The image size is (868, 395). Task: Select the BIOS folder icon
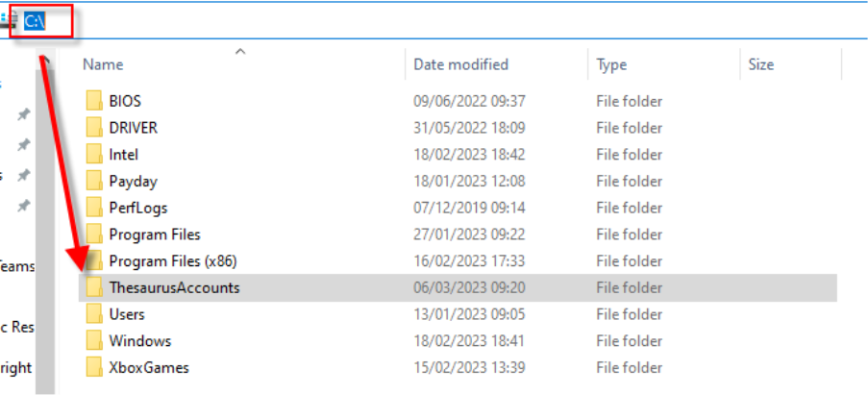[x=94, y=101]
